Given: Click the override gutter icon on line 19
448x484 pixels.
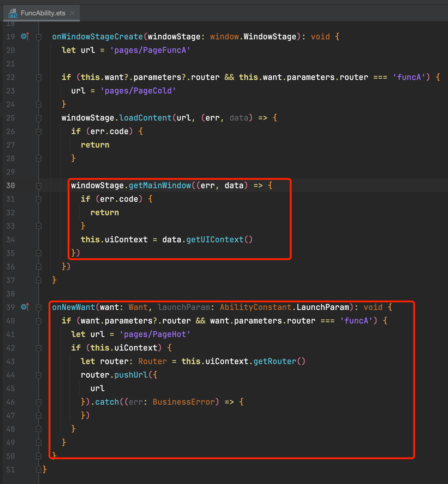Looking at the screenshot, I should click(25, 37).
